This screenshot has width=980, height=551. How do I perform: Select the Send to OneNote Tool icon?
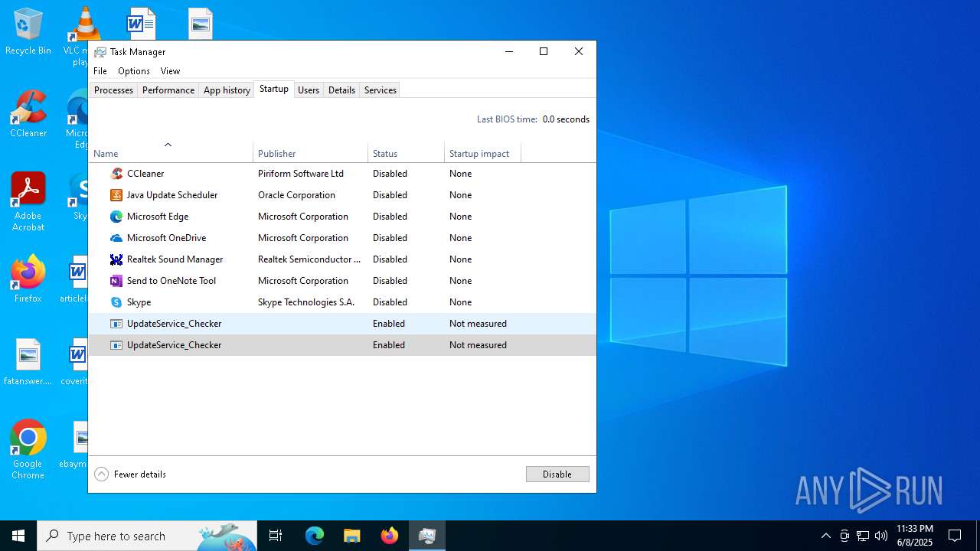pos(116,281)
